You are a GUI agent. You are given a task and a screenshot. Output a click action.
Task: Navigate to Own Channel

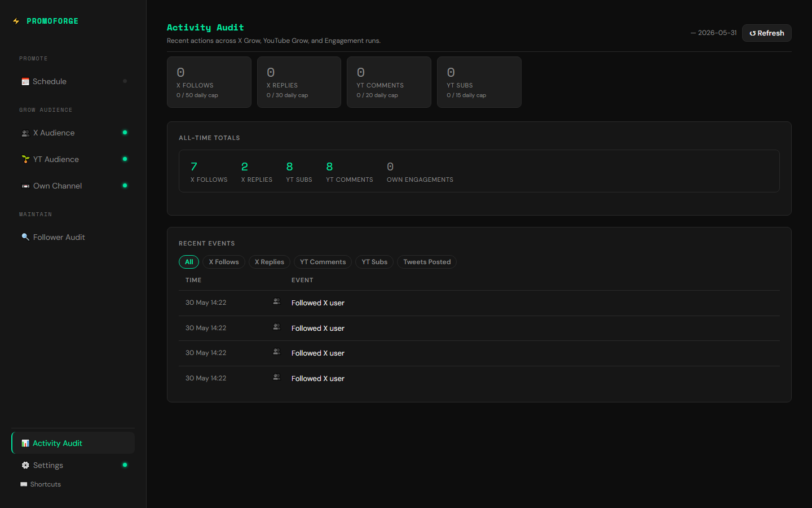(x=73, y=186)
